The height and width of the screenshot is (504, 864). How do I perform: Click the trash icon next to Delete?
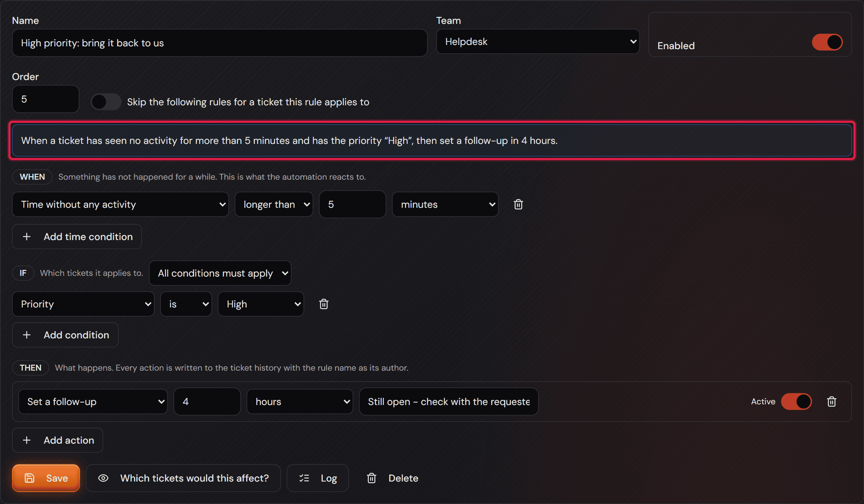[371, 478]
